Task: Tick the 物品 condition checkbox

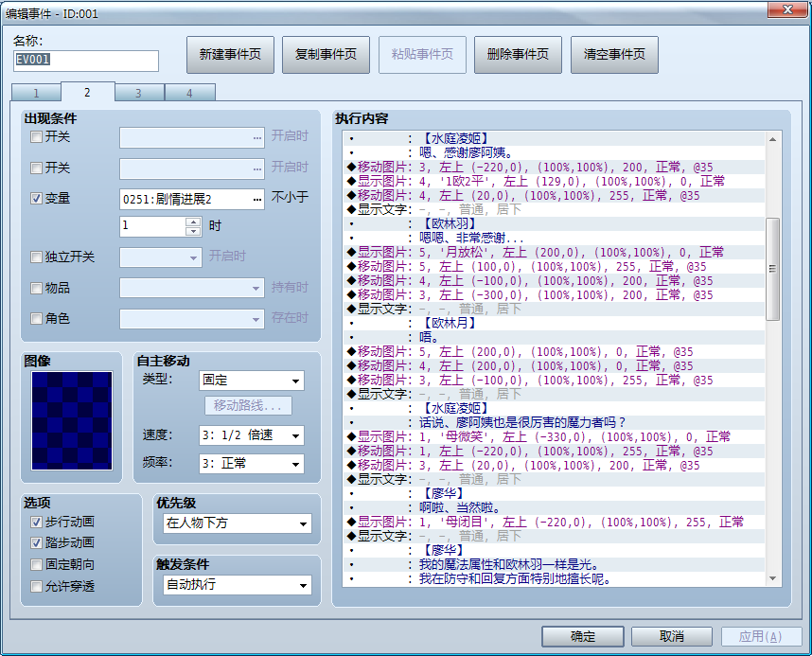Action: 36,288
